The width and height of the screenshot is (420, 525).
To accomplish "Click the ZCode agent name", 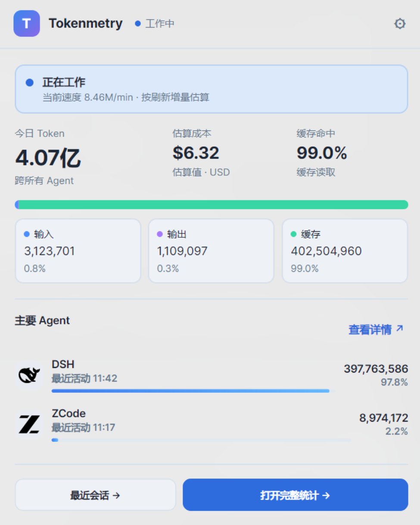I will [68, 413].
